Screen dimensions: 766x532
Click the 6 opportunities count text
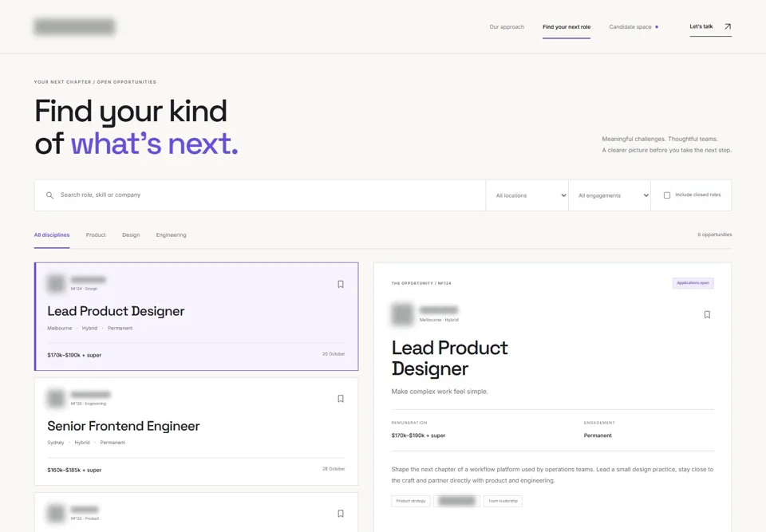715,234
